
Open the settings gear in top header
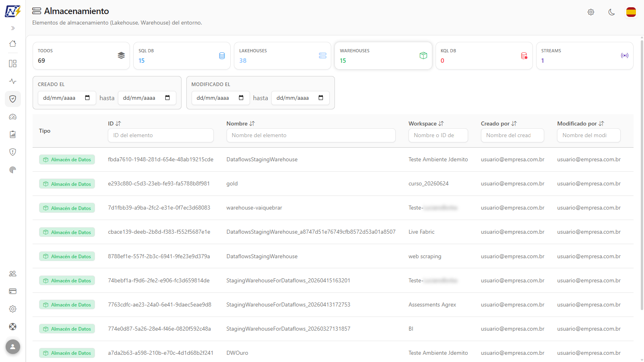(591, 12)
